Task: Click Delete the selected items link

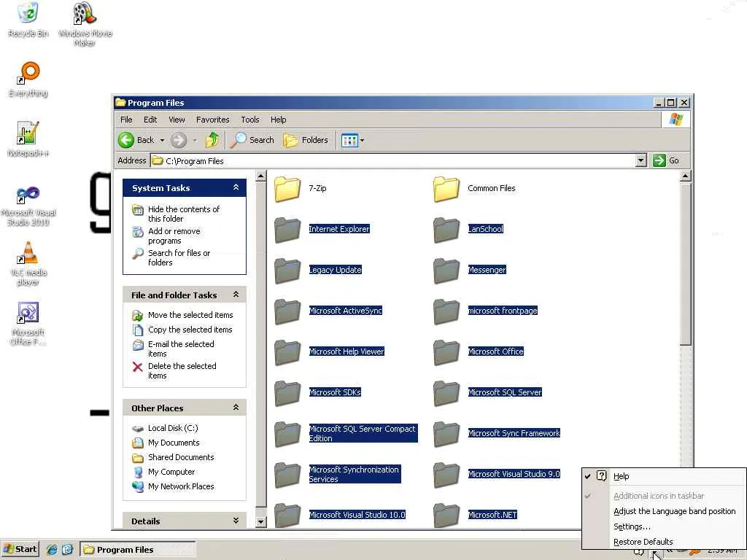Action: coord(182,370)
